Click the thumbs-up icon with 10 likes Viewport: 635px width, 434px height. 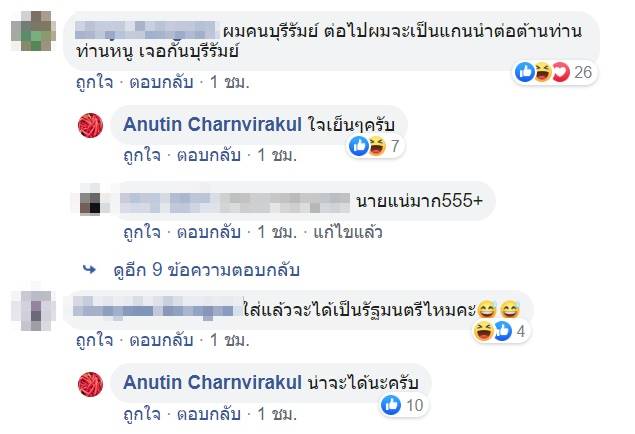point(391,405)
